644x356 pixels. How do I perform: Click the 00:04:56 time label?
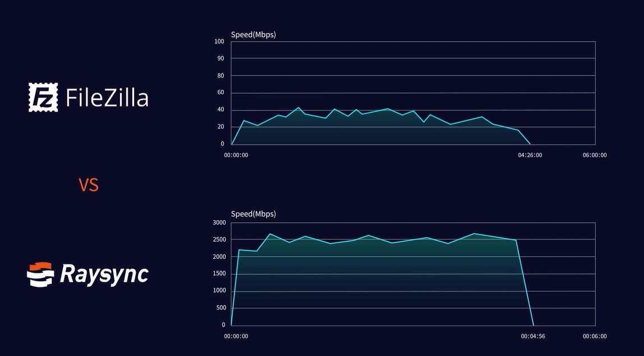coord(533,336)
